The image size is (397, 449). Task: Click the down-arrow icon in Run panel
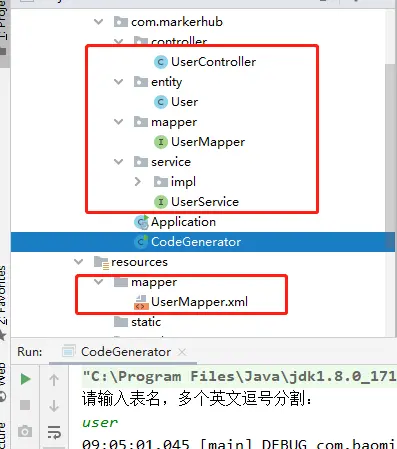tap(54, 406)
